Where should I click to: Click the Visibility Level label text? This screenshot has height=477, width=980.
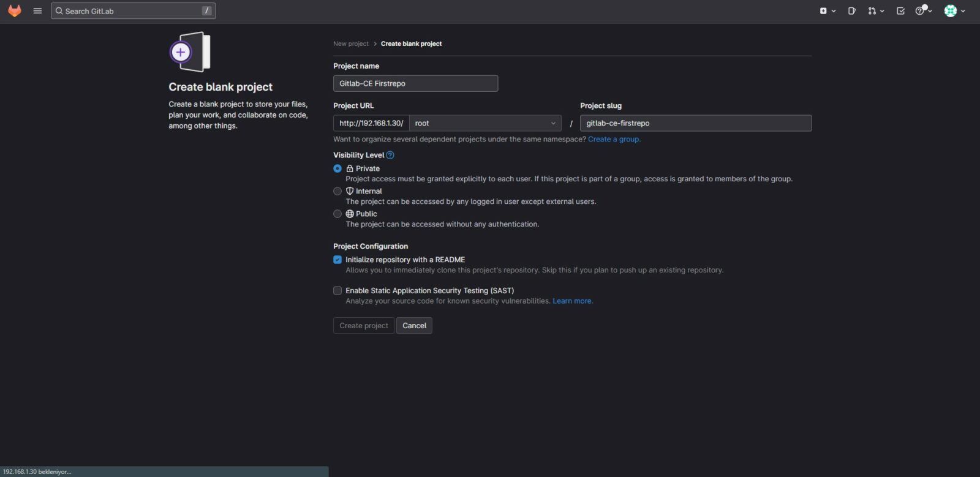(358, 156)
